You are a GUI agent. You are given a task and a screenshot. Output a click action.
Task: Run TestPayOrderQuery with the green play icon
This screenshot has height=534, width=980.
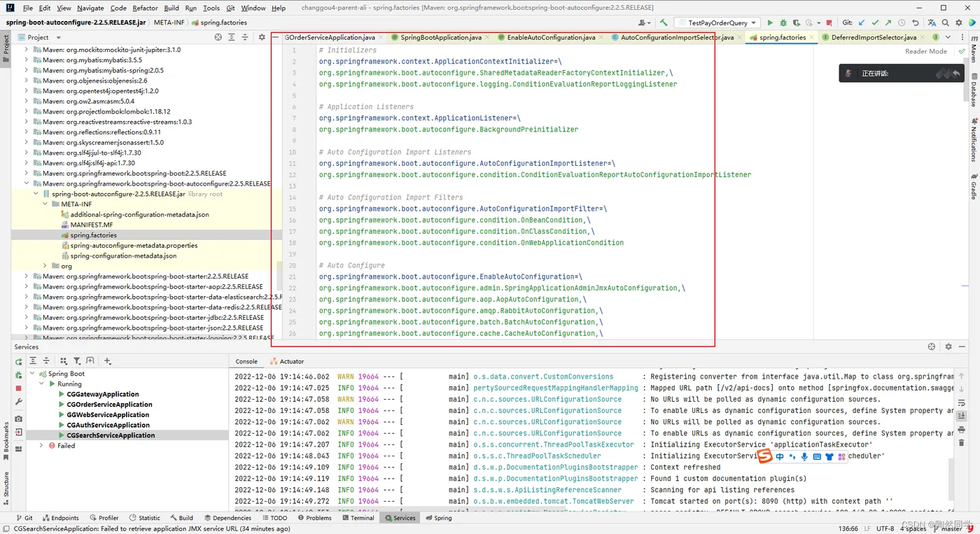770,23
